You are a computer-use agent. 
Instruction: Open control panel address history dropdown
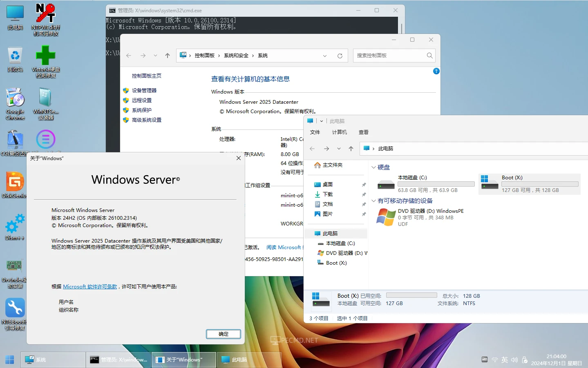click(x=325, y=56)
